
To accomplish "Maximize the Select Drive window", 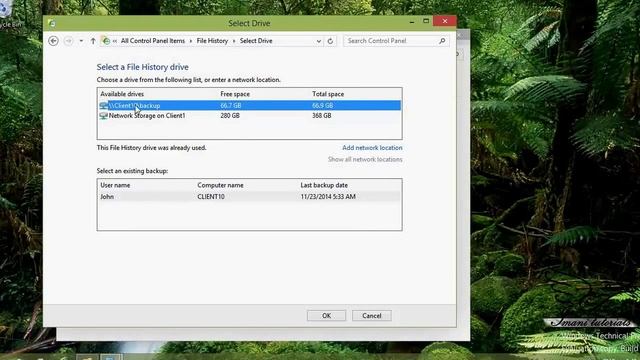I will pos(426,21).
